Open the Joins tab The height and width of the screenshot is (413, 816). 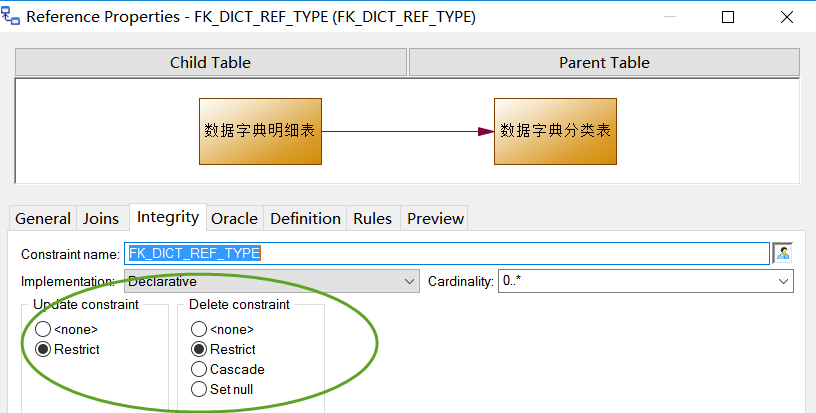(x=100, y=218)
